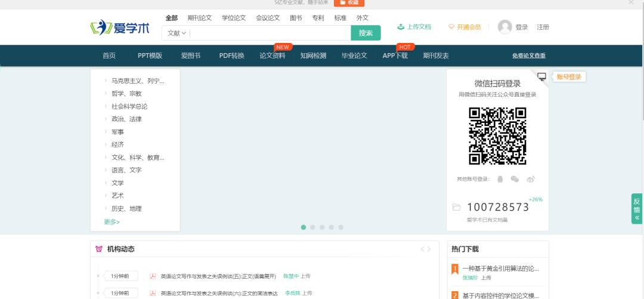The height and width of the screenshot is (299, 644).
Task: Close the top promotional banner
Action: [631, 2]
